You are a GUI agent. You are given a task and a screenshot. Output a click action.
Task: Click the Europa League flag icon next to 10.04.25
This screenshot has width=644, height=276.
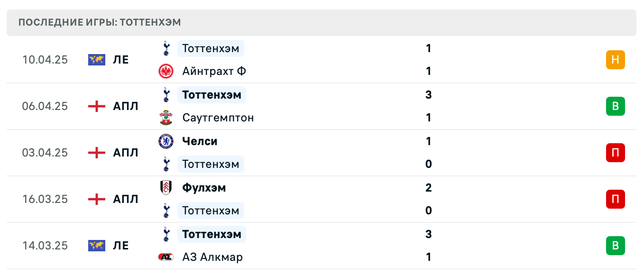96,60
